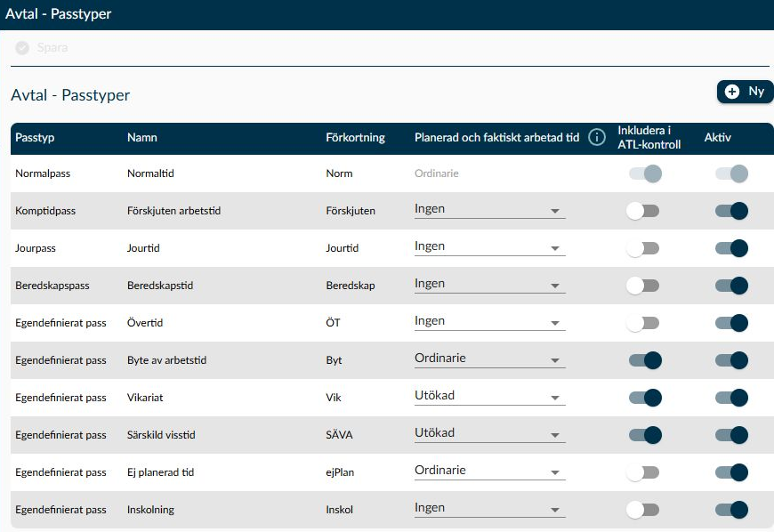Expand the Ordinarie dropdown for Byte av arbetstid
The image size is (774, 532).
point(489,359)
